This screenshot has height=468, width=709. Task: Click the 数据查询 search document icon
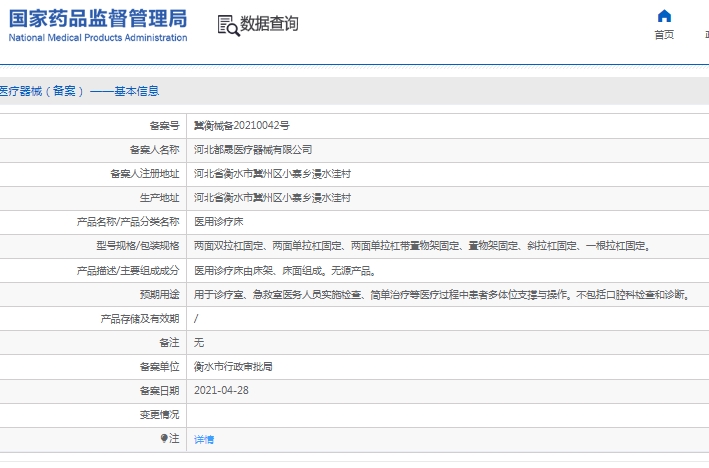[228, 25]
